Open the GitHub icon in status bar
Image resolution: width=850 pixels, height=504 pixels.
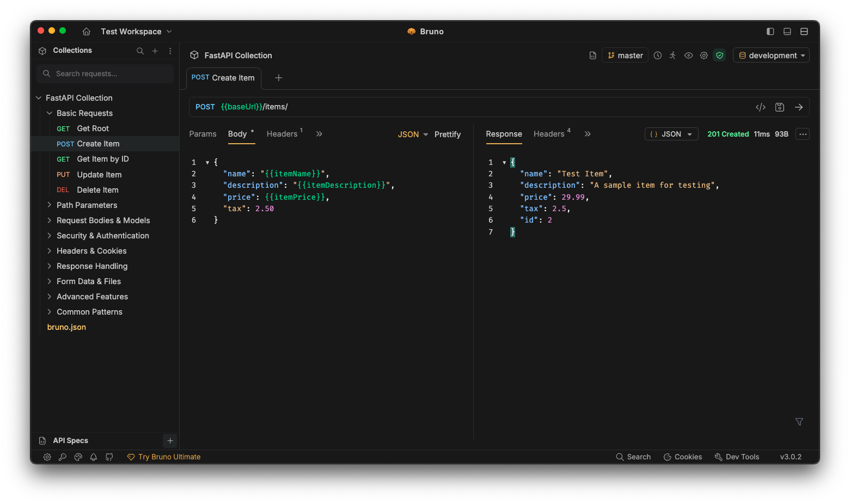pyautogui.click(x=109, y=457)
